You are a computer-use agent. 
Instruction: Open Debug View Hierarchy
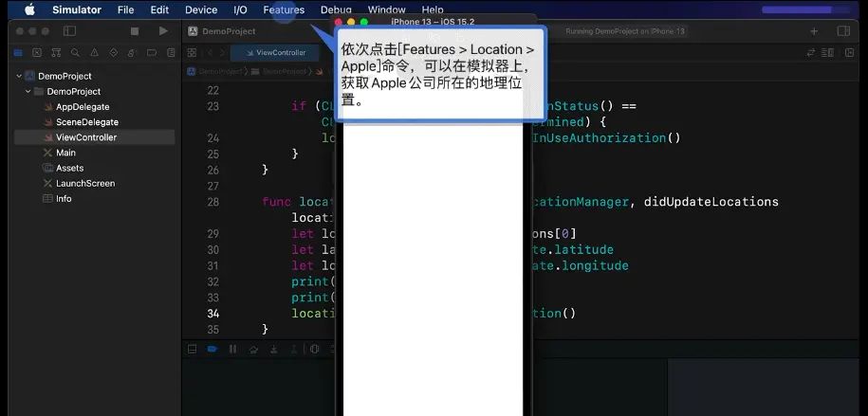point(314,349)
